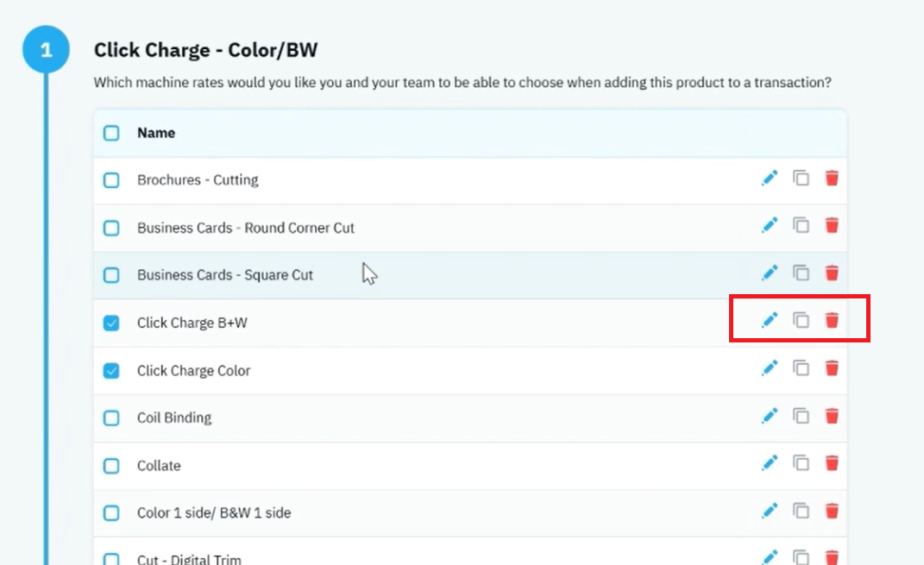Edit the Color 1 side/ B&W 1 side rate
924x565 pixels.
click(769, 511)
